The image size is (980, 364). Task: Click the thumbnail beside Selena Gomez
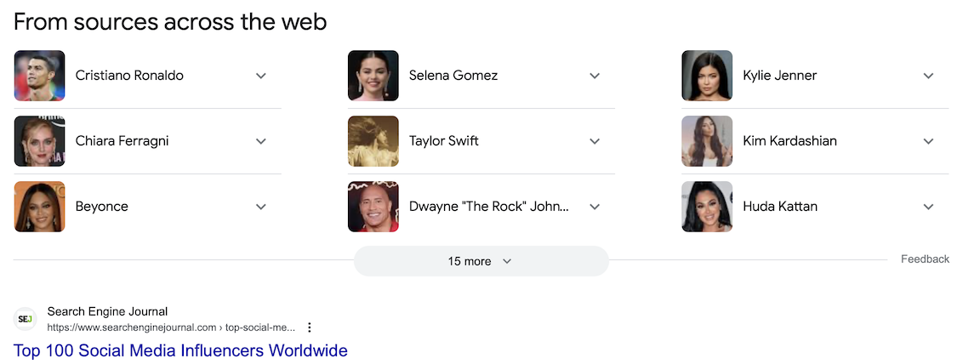[373, 76]
